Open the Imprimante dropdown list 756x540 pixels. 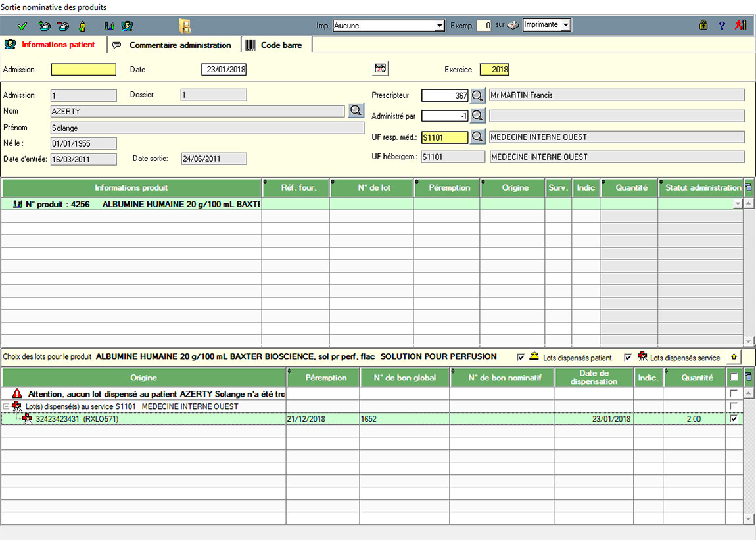565,25
